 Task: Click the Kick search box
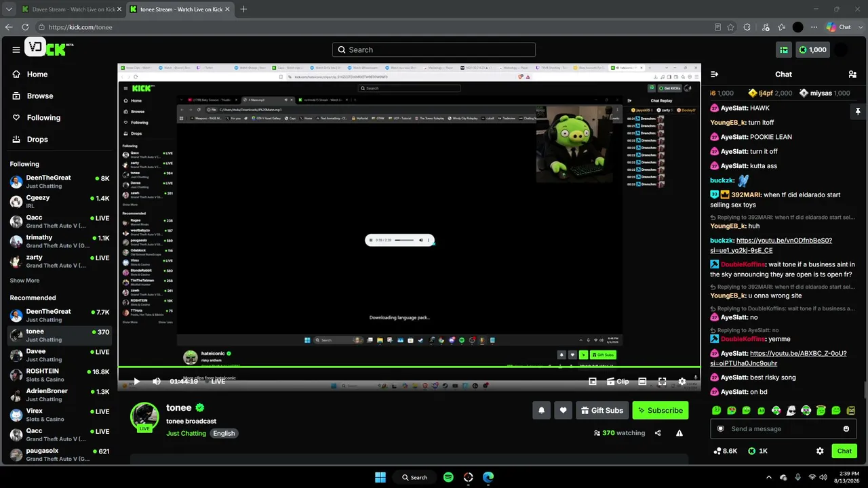[434, 49]
